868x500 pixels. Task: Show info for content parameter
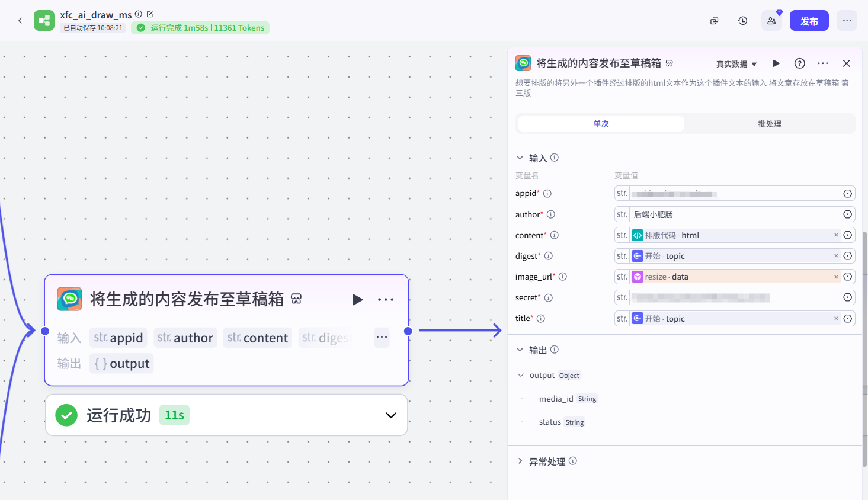click(x=555, y=235)
